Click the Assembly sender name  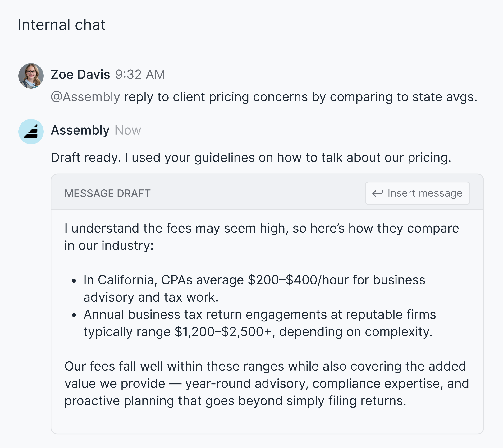80,130
